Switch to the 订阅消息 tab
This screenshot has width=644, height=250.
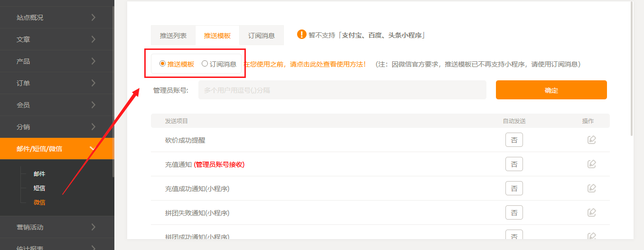point(261,36)
